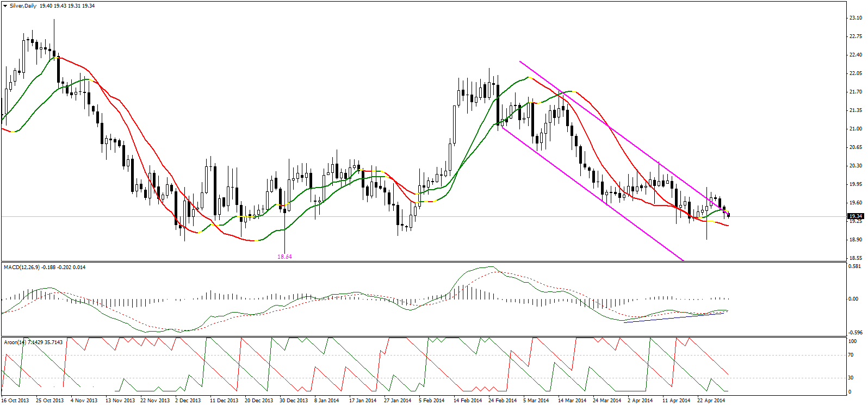Viewport: 868px width, 405px height.
Task: Click the 100 level on the Aroon scale
Action: 853,341
